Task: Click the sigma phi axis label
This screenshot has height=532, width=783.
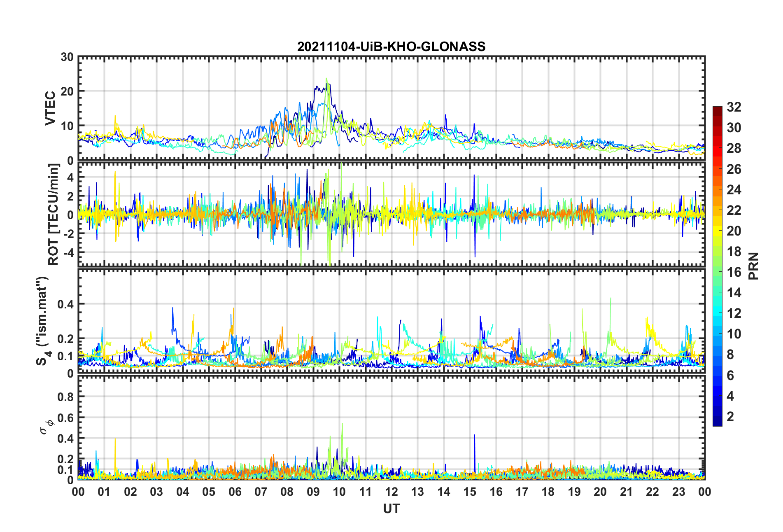Action: [x=46, y=427]
